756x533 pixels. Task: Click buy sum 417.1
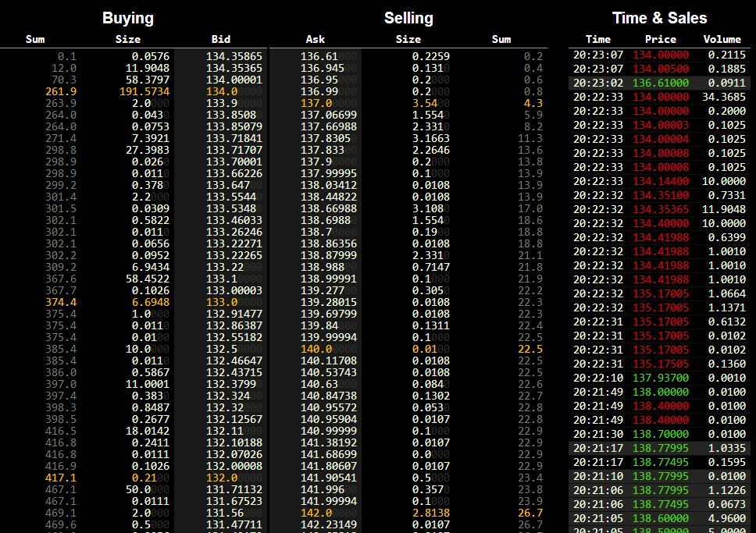pyautogui.click(x=61, y=478)
